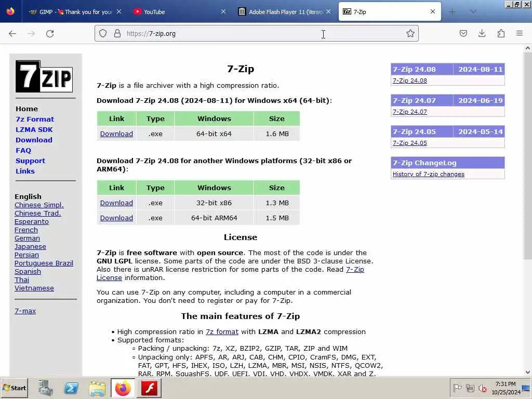Viewport: 532px width, 399px height.
Task: Open Server Manager from the taskbar
Action: 46,388
